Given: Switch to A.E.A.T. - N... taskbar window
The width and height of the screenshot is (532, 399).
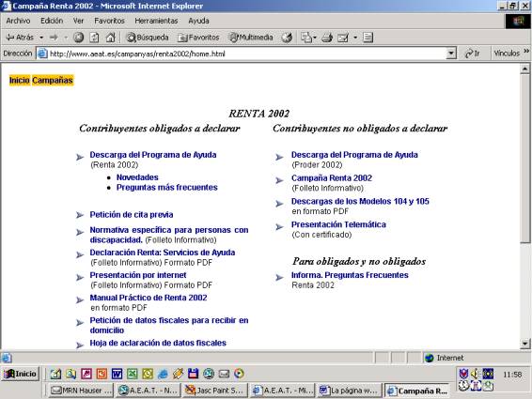Looking at the screenshot, I should coord(148,391).
